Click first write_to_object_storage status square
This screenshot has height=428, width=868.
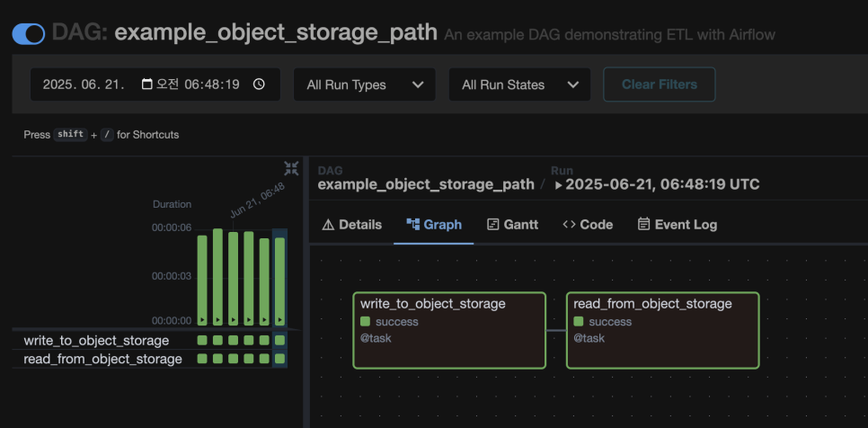click(202, 340)
